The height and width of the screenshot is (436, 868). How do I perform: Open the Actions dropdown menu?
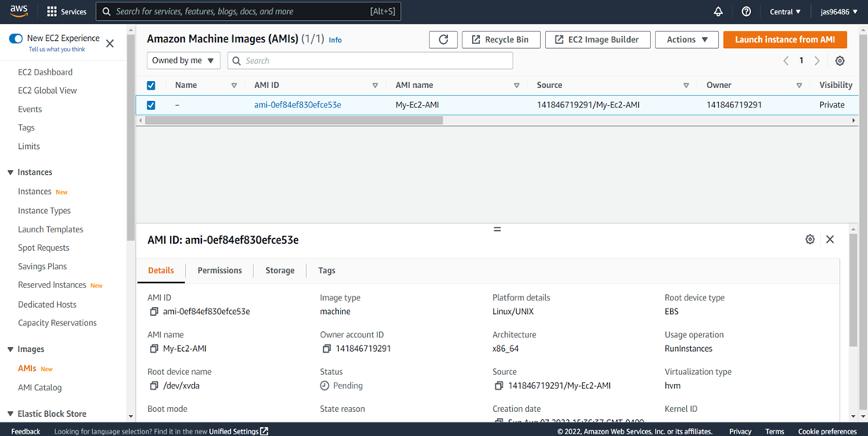pyautogui.click(x=686, y=40)
